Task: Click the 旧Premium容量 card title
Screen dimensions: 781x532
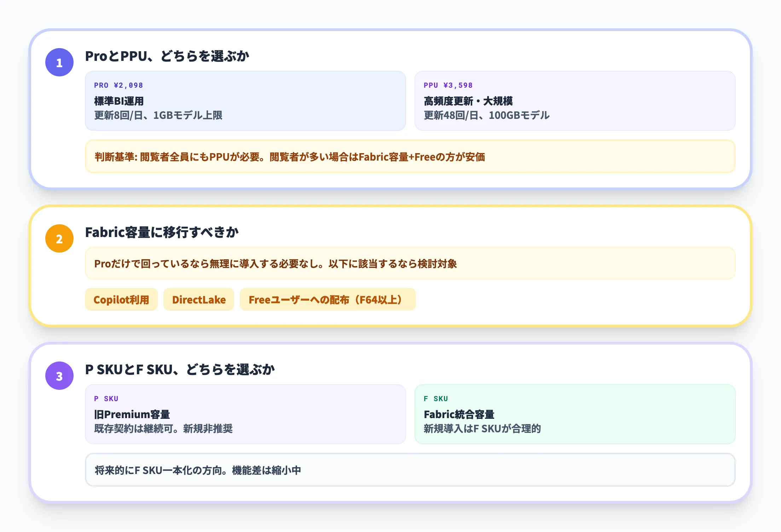Action: pyautogui.click(x=132, y=415)
